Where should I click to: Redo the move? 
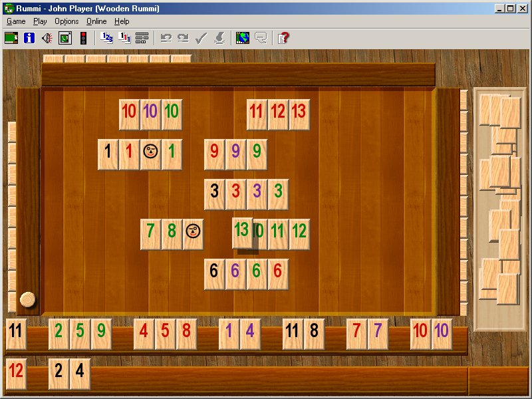[x=184, y=38]
